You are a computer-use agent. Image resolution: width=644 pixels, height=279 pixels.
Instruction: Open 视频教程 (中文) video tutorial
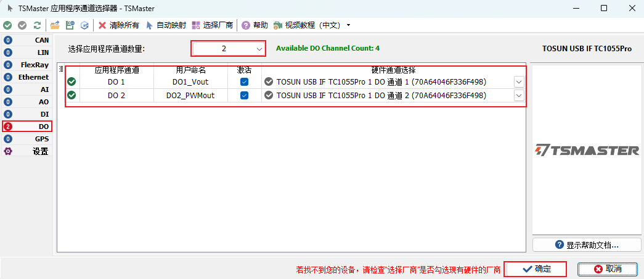pyautogui.click(x=308, y=25)
